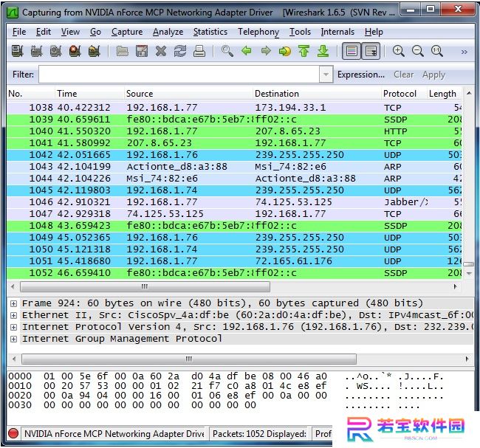The width and height of the screenshot is (480, 448).
Task: Select packet 1040 HTTP row
Action: (x=234, y=131)
